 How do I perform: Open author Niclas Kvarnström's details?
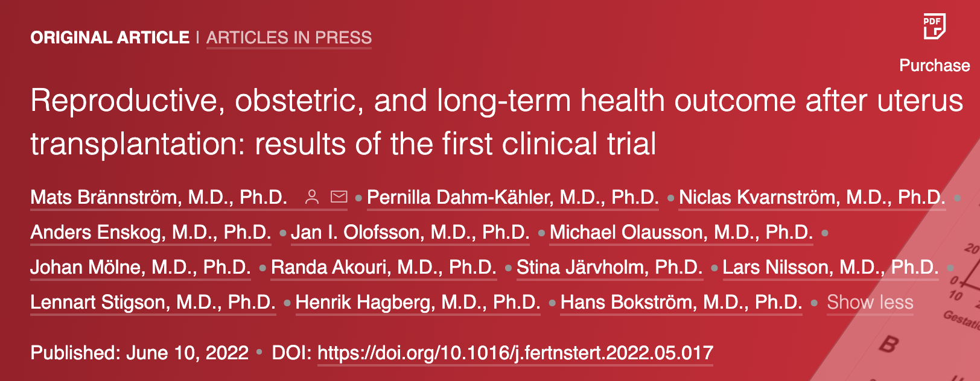812,197
